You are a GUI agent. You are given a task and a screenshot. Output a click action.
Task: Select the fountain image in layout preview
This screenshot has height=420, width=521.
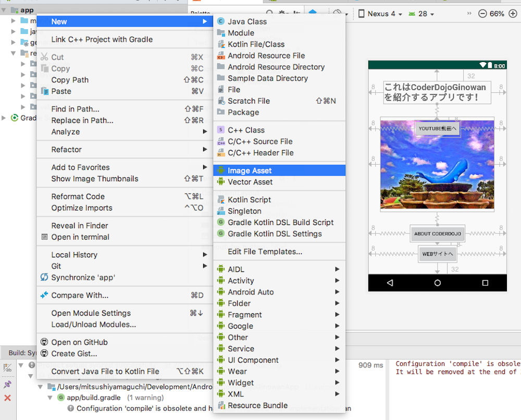[x=437, y=172]
